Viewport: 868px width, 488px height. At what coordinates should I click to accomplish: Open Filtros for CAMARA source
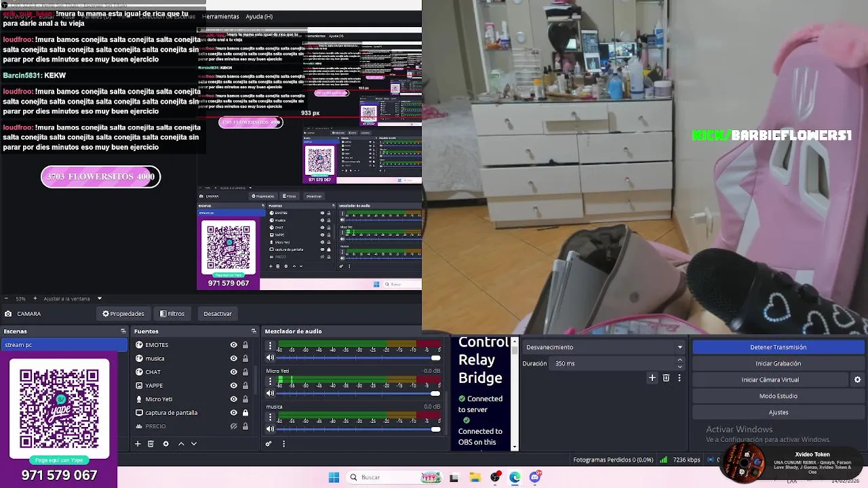(172, 314)
